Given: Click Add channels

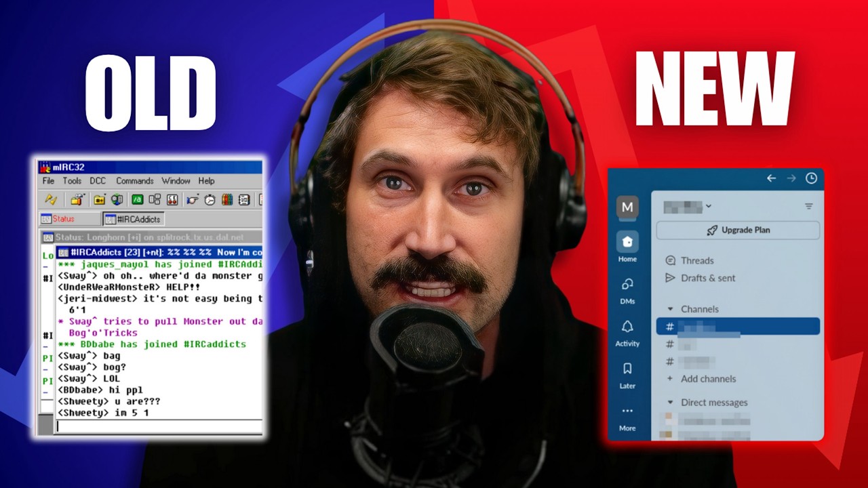Looking at the screenshot, I should tap(701, 379).
